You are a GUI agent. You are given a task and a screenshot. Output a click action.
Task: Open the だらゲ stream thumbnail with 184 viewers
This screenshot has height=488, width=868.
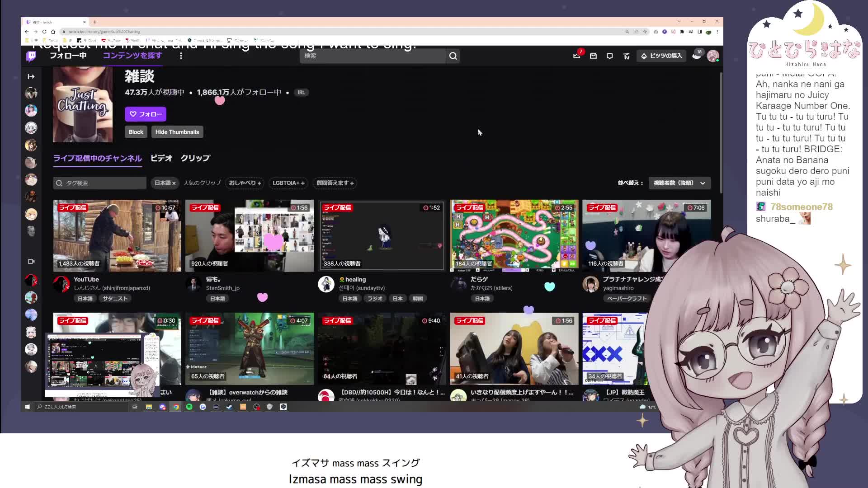pos(514,236)
